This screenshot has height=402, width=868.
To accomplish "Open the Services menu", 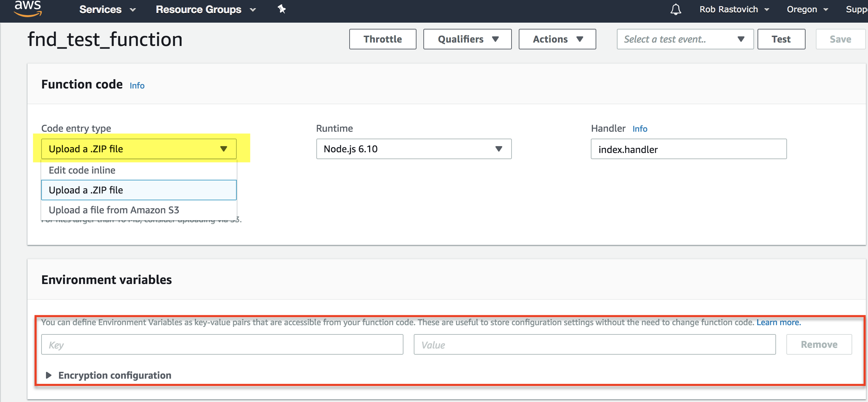I will pos(107,10).
